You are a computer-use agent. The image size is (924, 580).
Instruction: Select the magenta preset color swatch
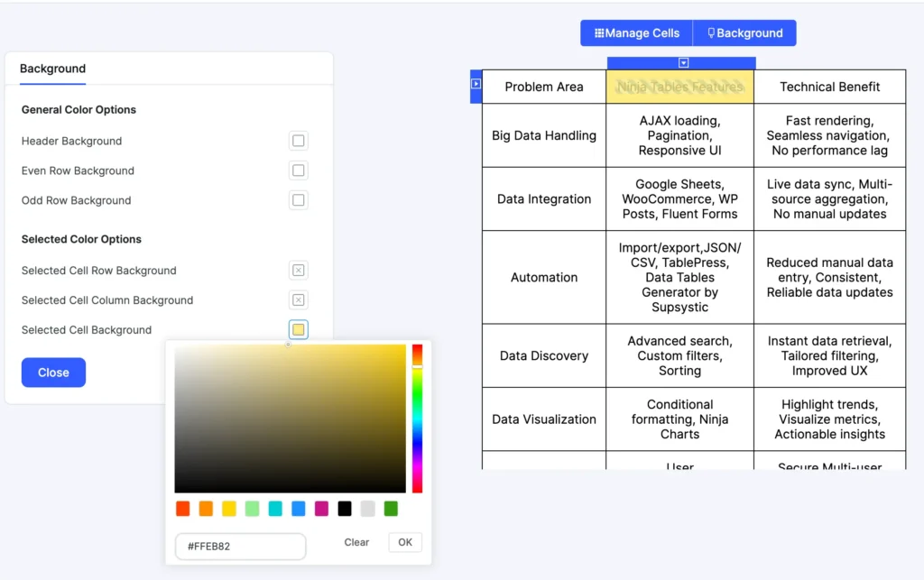[321, 509]
